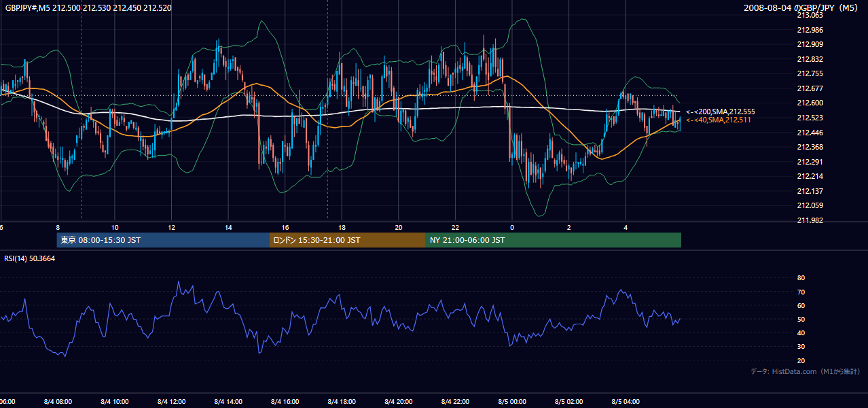Image resolution: width=868 pixels, height=408 pixels.
Task: Click price axis label 212.832
Action: [x=810, y=59]
